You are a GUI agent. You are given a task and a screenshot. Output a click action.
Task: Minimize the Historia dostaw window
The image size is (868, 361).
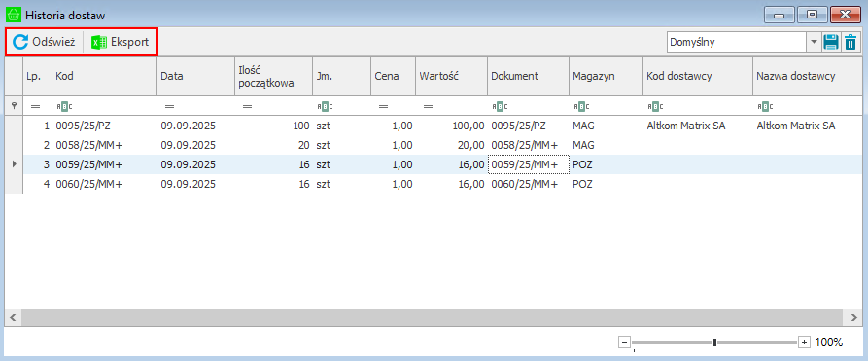point(780,15)
